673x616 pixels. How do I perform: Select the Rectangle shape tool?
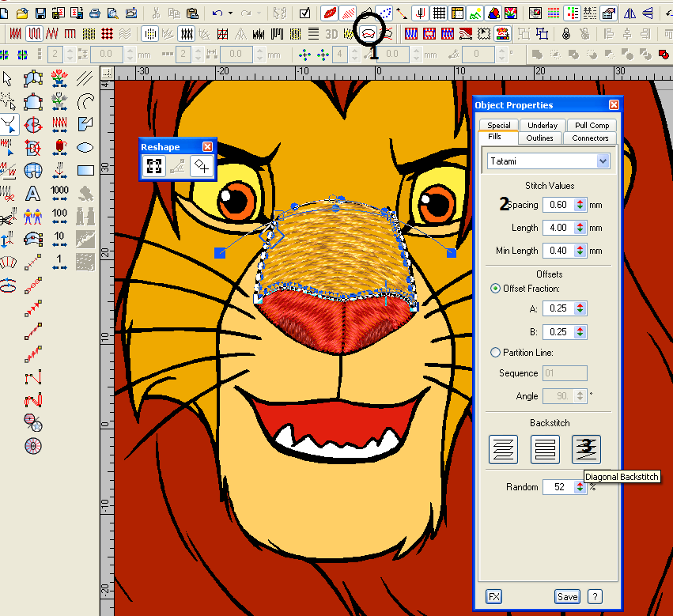pyautogui.click(x=86, y=170)
